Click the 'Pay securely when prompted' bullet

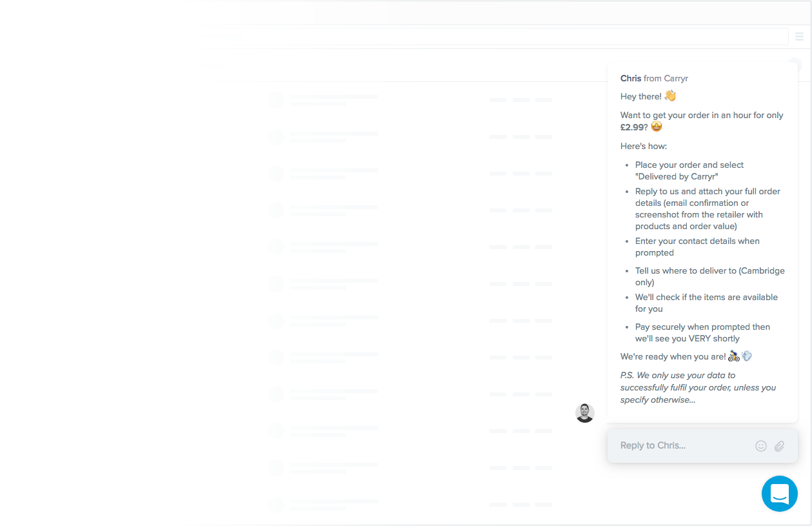[x=702, y=332]
